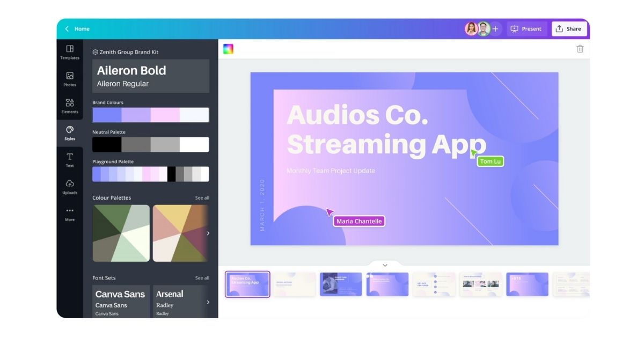Image resolution: width=644 pixels, height=338 pixels.
Task: Apply the Canva Sans font set
Action: pos(121,302)
